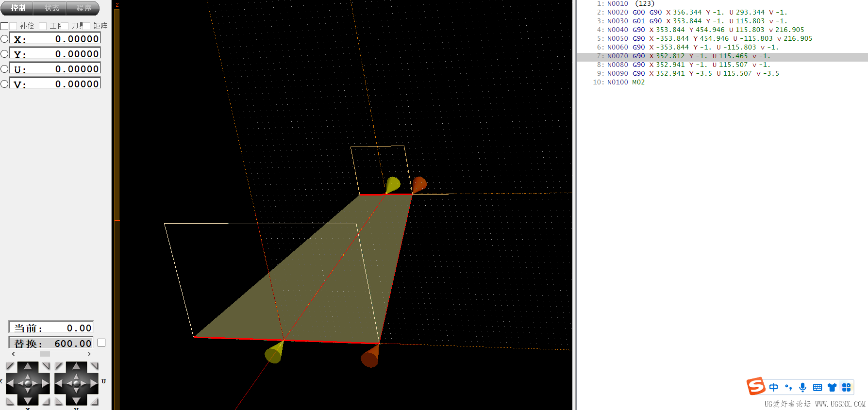The image size is (868, 410).
Task: Click upper-left diagonal arrow of XY pad
Action: point(10,366)
